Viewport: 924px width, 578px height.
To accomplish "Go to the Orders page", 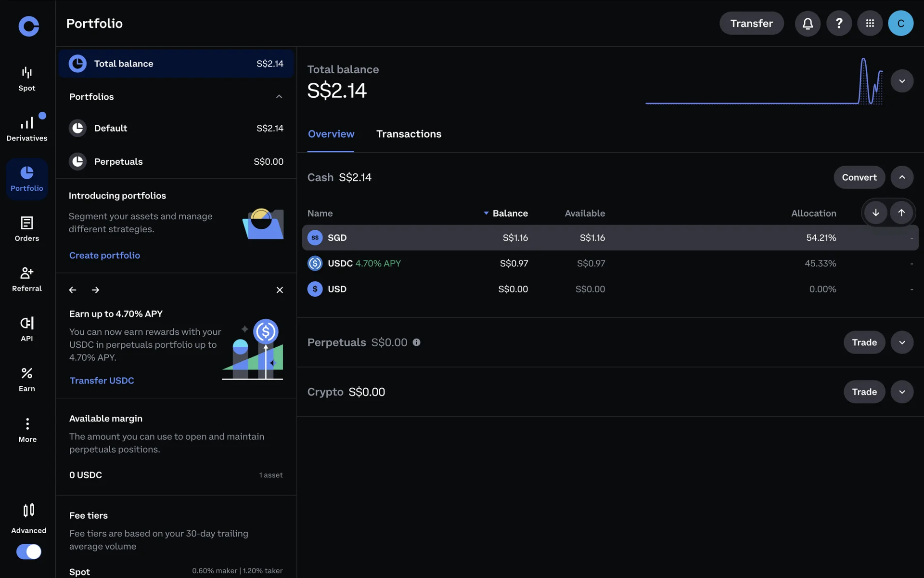I will click(x=27, y=229).
